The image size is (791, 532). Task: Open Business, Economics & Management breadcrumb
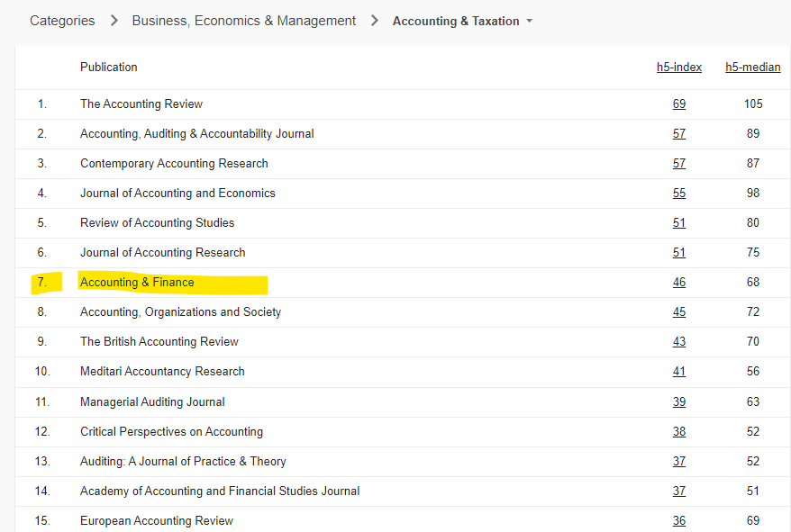pyautogui.click(x=243, y=21)
